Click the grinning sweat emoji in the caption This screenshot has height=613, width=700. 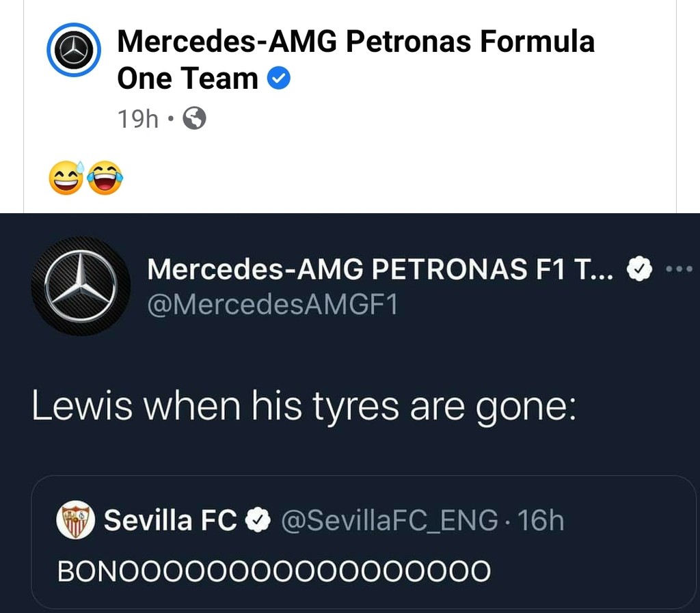point(66,179)
